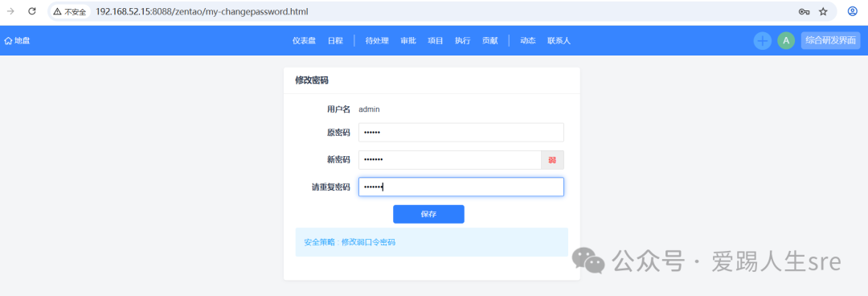The height and width of the screenshot is (296, 868).
Task: Focus the 原密码 input field
Action: click(x=461, y=133)
